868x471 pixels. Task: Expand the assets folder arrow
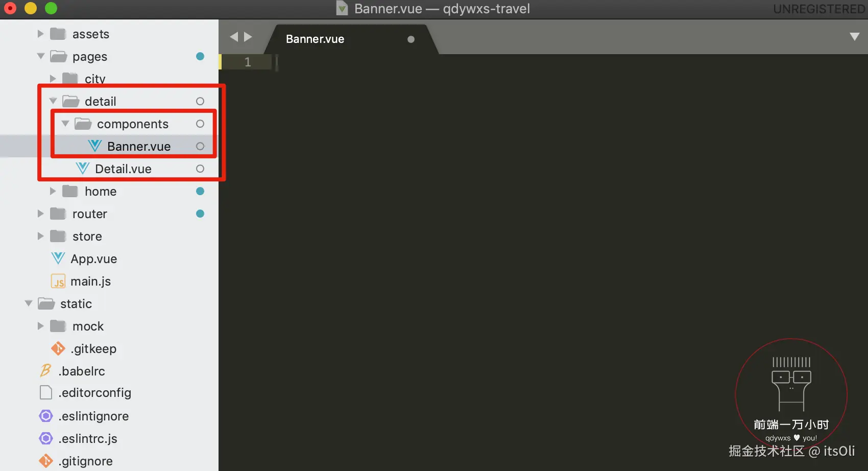click(x=40, y=34)
